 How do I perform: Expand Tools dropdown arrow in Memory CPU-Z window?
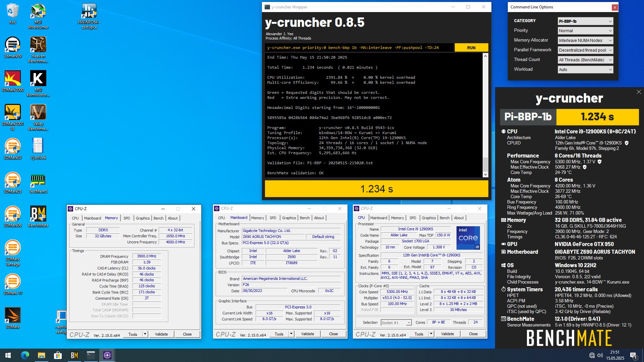tap(145, 334)
